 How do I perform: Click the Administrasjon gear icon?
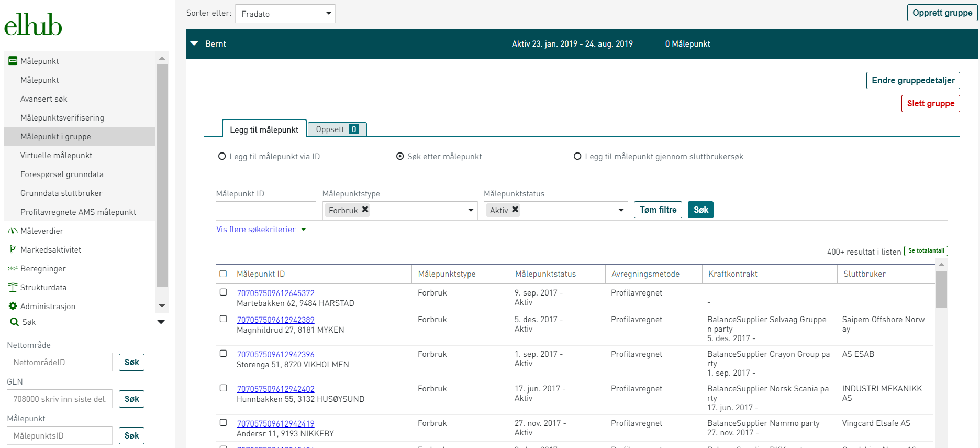[x=13, y=306]
